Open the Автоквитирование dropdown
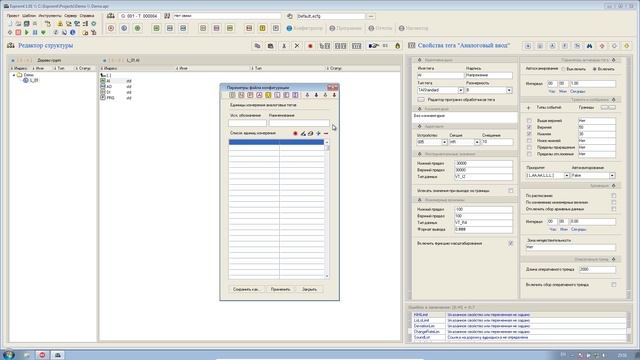Image resolution: width=640 pixels, height=360 pixels. [612, 175]
